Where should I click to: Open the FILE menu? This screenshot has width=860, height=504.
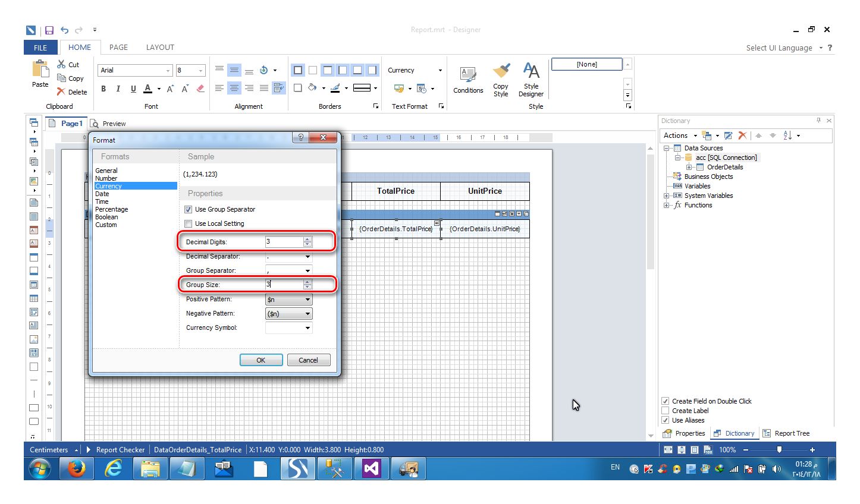point(40,48)
